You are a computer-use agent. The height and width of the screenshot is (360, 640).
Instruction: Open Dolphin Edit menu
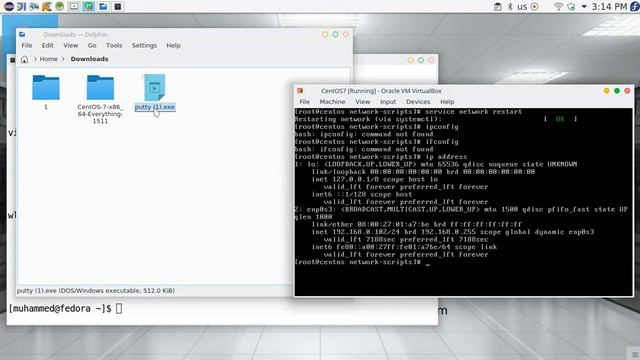pyautogui.click(x=48, y=45)
